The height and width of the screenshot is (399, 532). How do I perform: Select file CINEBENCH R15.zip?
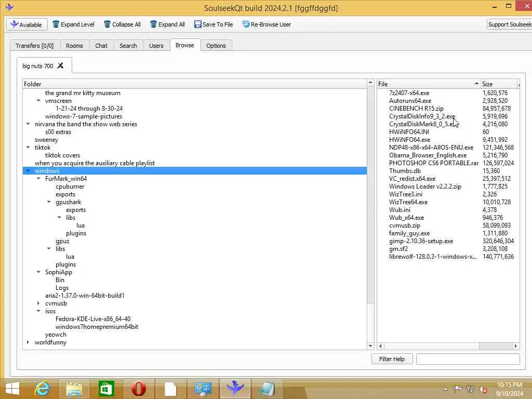coord(416,109)
